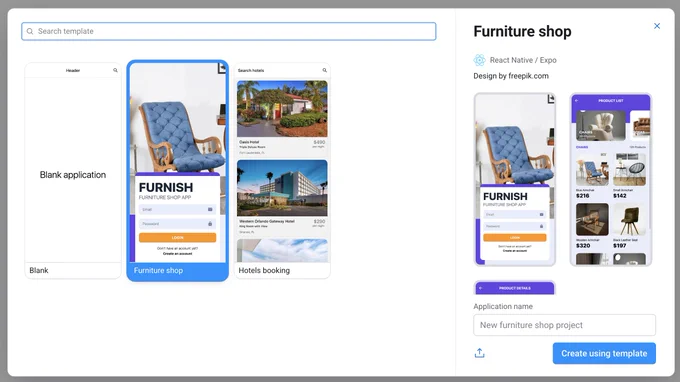Viewport: 680px width, 382px height.
Task: Open the Furnish login screen preview
Action: click(x=515, y=179)
